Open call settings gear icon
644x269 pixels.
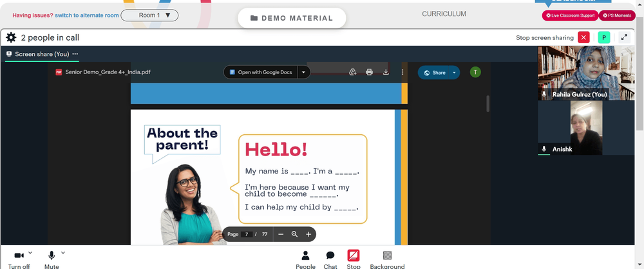point(11,38)
